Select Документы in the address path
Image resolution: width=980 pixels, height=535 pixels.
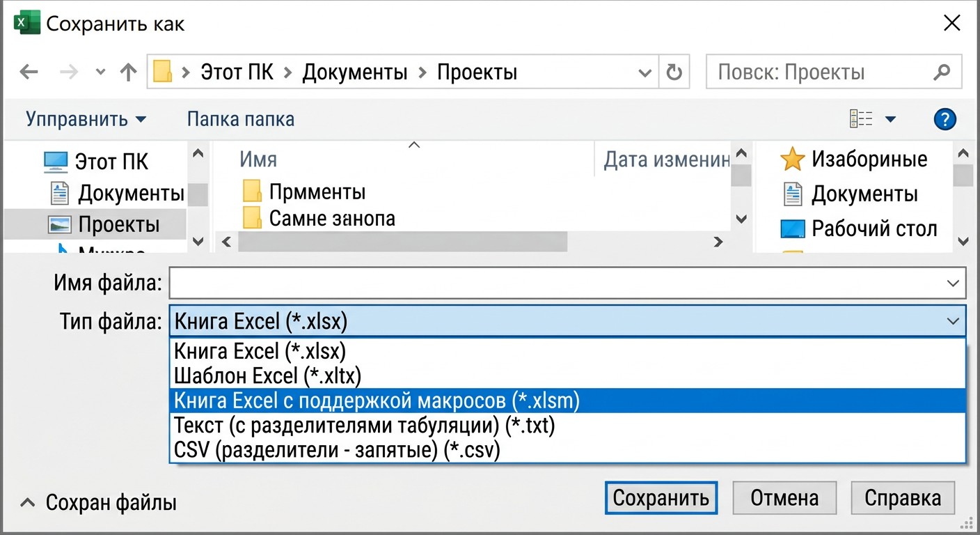(x=355, y=72)
